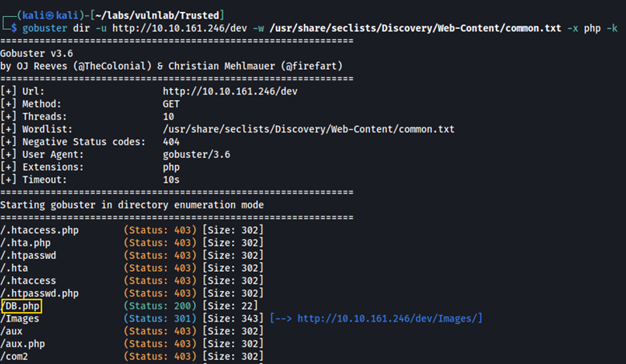626x364 pixels.
Task: Click the /DB.php result entry
Action: pos(22,306)
